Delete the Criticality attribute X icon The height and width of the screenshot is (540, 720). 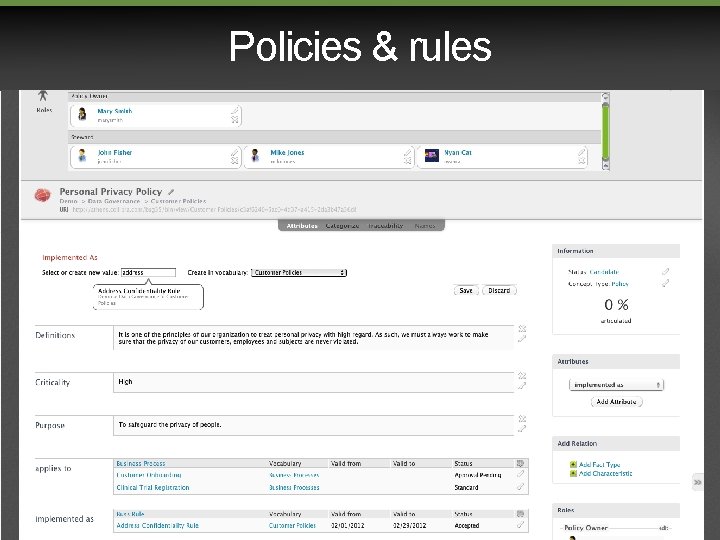pyautogui.click(x=522, y=376)
